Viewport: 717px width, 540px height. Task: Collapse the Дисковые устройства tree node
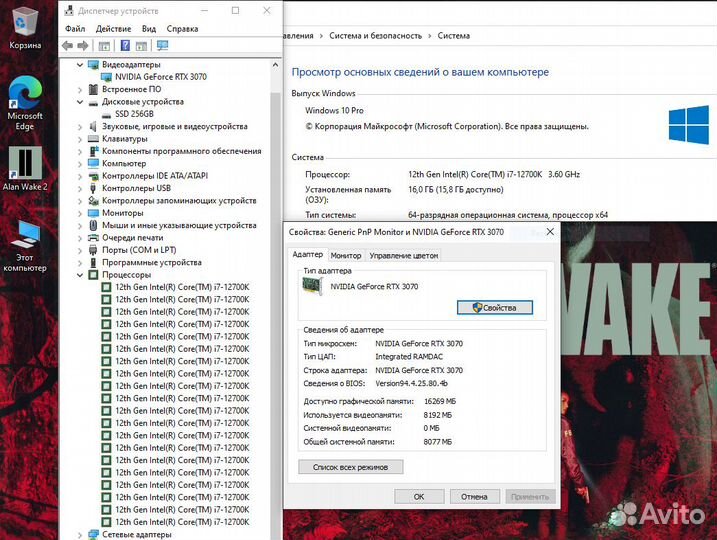pos(80,102)
